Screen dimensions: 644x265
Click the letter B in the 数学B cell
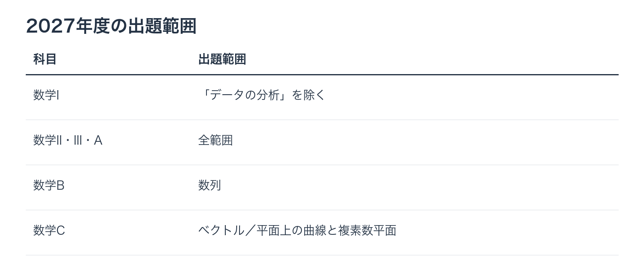coord(60,185)
